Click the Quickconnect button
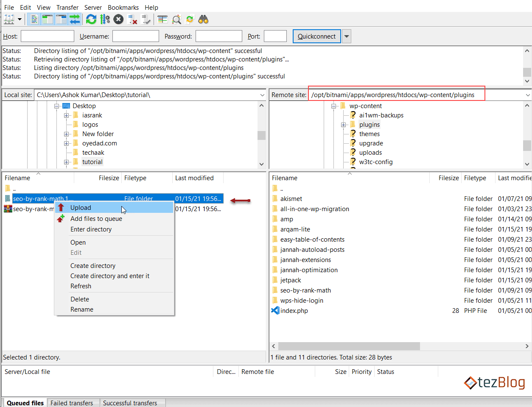 [x=316, y=36]
